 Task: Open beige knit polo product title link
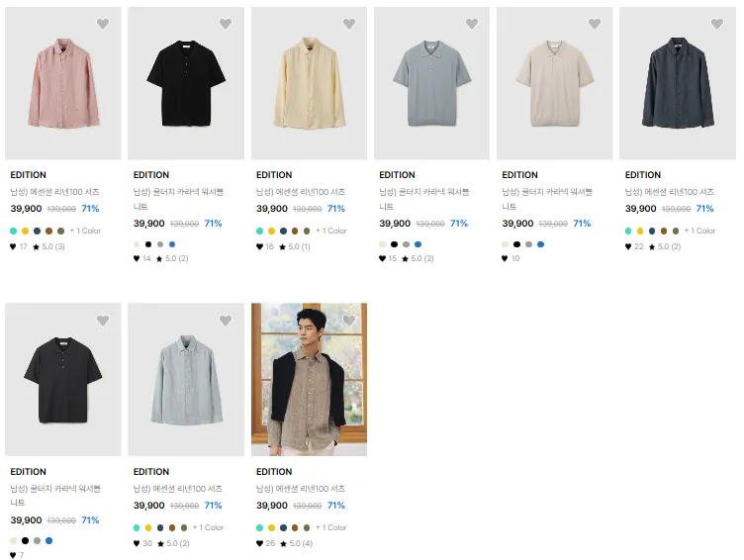(547, 199)
